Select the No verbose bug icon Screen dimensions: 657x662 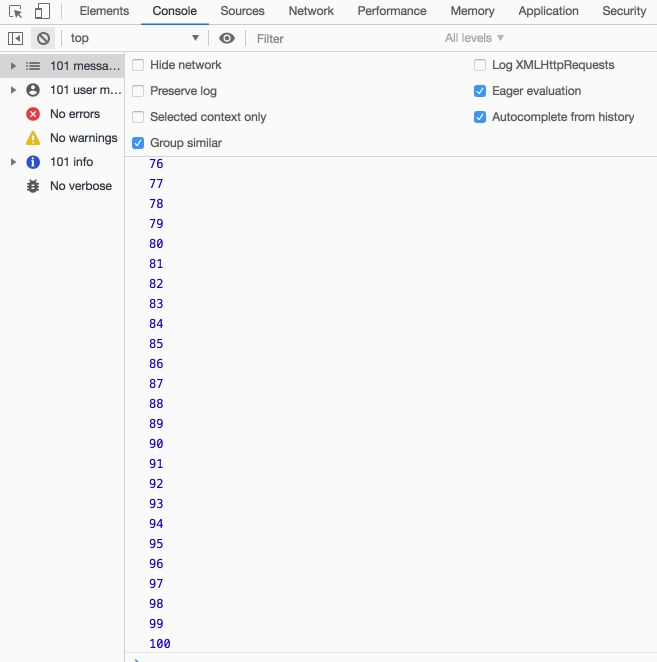33,186
